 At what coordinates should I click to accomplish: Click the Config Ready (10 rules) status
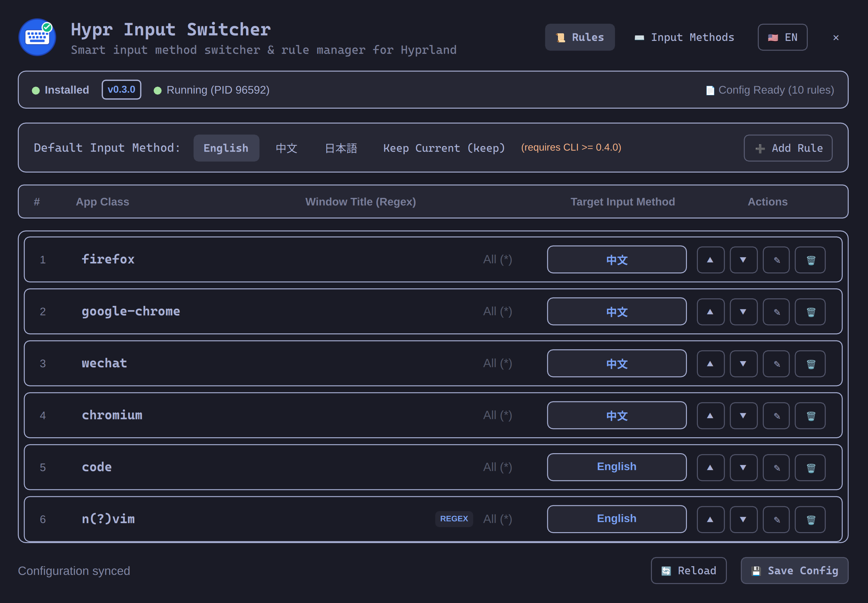770,90
